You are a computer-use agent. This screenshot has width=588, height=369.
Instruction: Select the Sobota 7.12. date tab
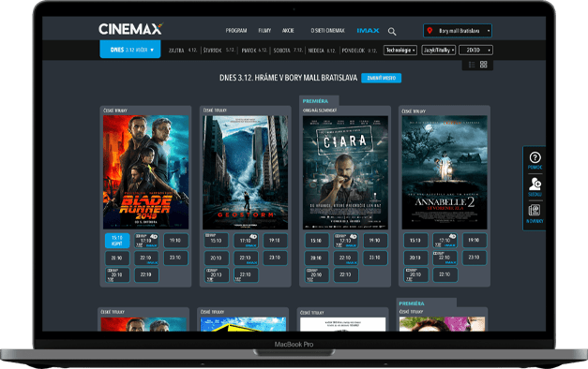point(288,51)
